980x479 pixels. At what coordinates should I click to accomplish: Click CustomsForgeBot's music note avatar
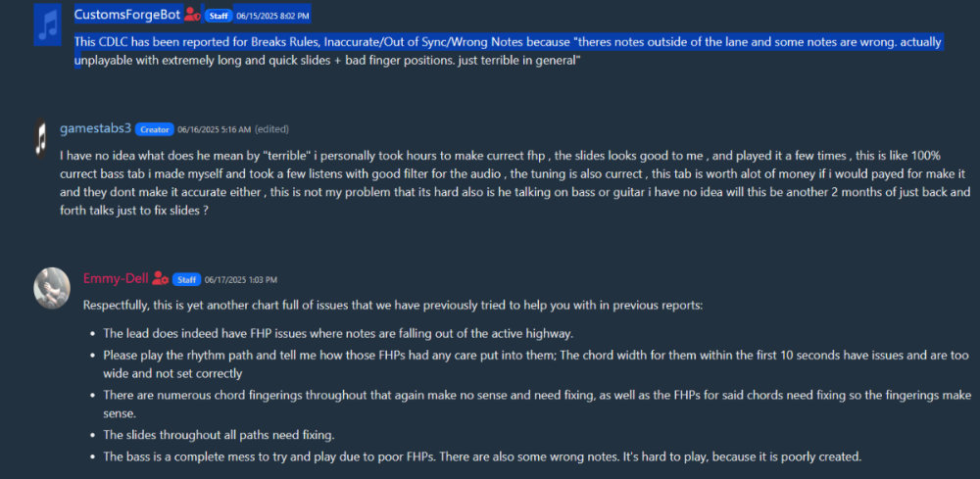pyautogui.click(x=48, y=24)
